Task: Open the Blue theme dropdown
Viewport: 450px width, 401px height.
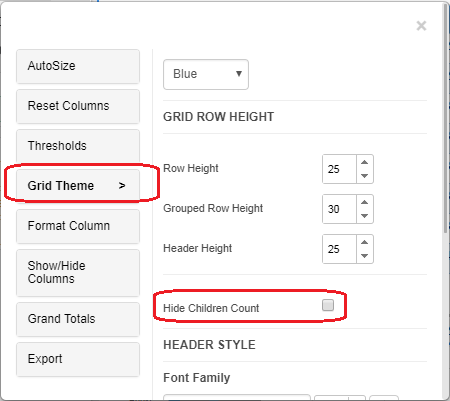Action: [206, 74]
